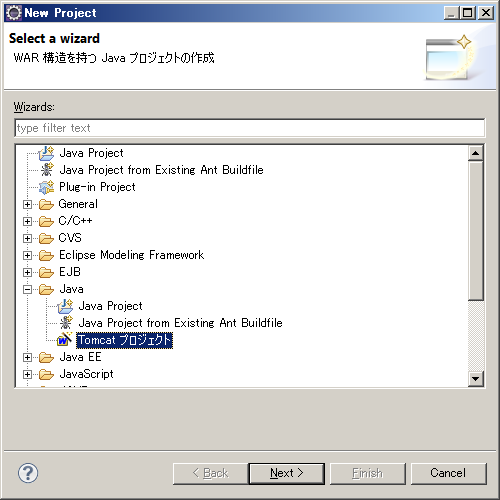Collapse the Java folder node
The image size is (500, 500).
(27, 289)
